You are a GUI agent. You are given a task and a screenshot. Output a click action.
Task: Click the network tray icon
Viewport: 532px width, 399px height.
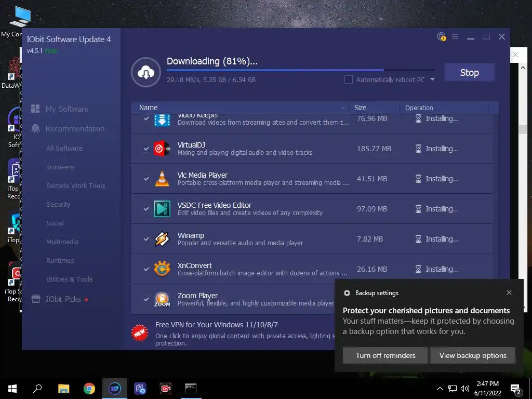click(453, 389)
